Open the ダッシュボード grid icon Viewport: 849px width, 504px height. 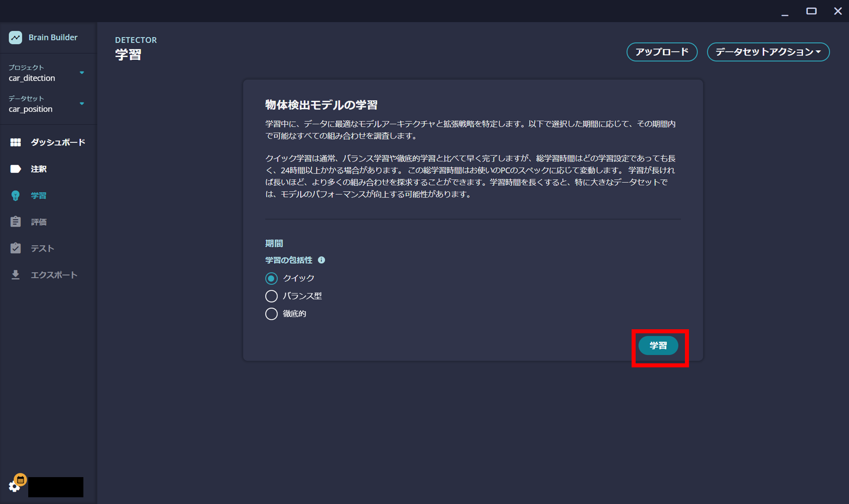[15, 142]
